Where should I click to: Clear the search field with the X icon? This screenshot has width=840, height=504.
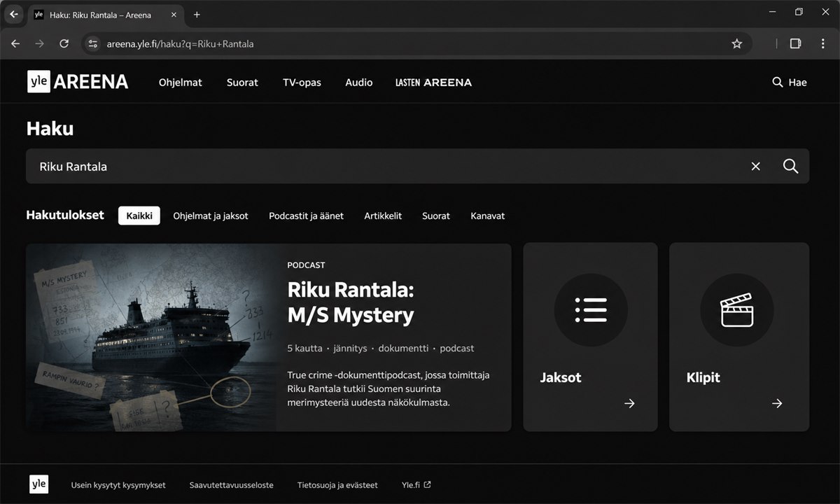(755, 167)
